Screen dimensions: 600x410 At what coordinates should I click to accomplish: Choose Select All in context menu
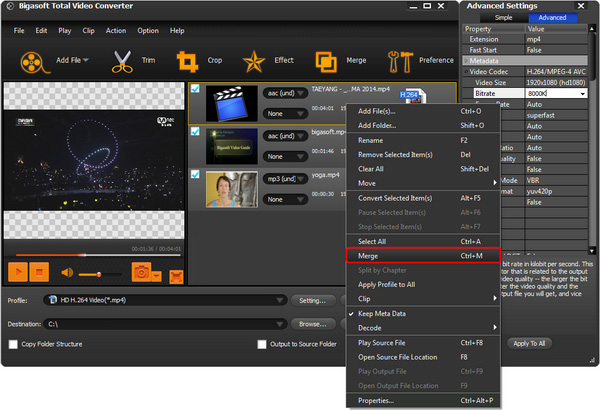click(423, 241)
